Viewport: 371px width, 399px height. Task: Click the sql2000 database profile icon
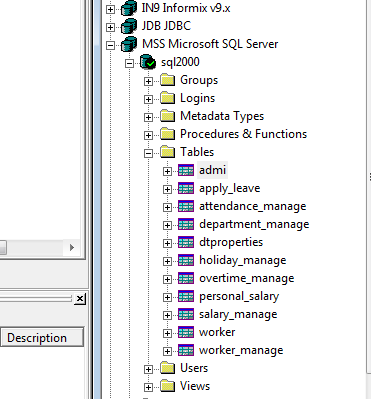click(x=148, y=62)
